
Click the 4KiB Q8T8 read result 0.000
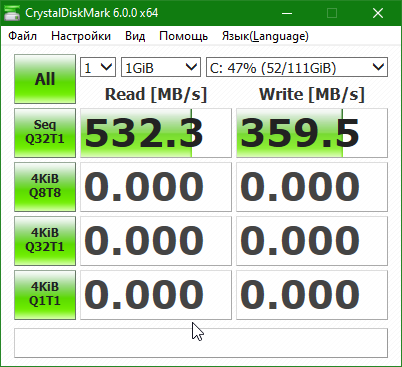click(x=156, y=187)
